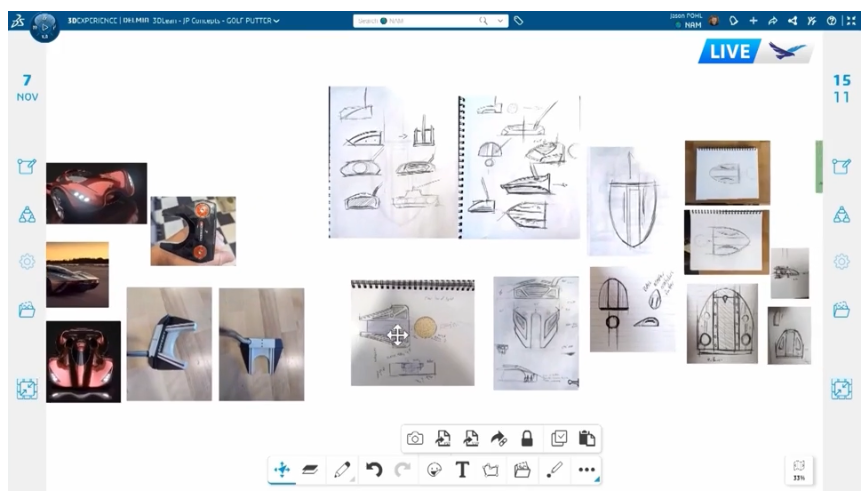Image resolution: width=868 pixels, height=500 pixels.
Task: Select the laser pointer brush tool
Action: 554,470
